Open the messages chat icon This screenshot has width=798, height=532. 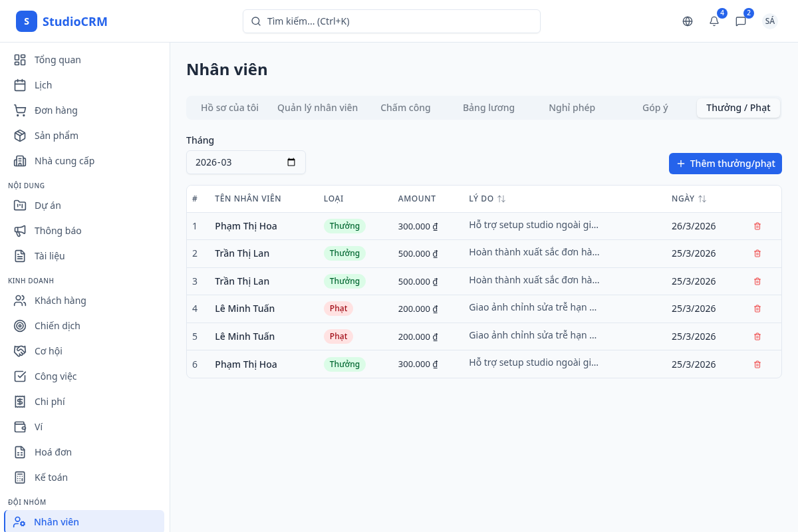[741, 21]
